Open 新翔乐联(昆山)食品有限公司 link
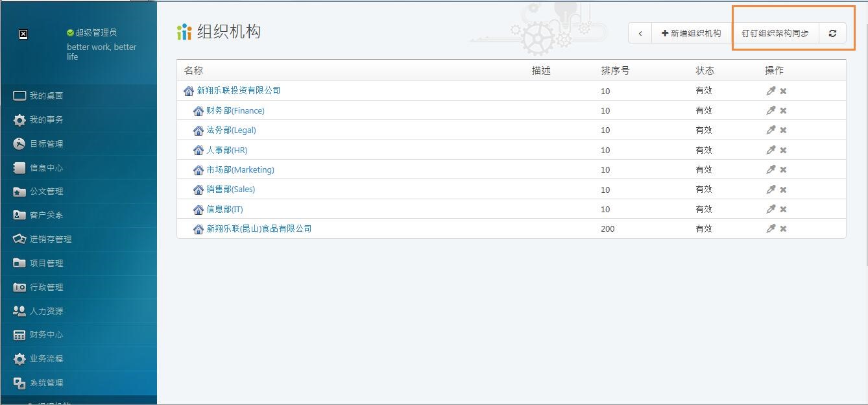The image size is (868, 405). (259, 229)
